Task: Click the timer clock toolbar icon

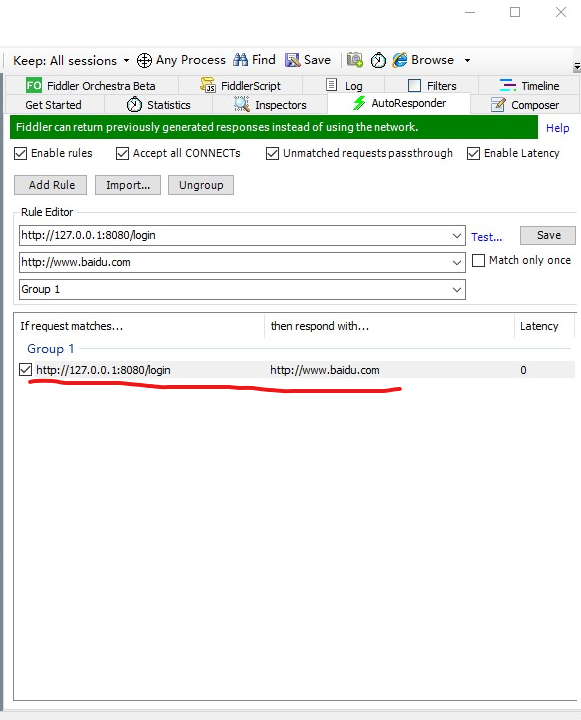Action: click(378, 60)
